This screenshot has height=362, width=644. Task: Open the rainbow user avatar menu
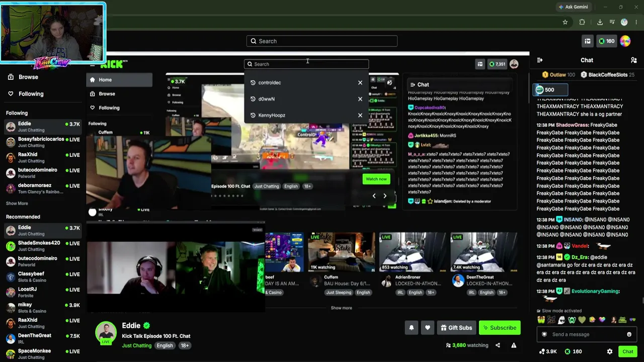[625, 41]
